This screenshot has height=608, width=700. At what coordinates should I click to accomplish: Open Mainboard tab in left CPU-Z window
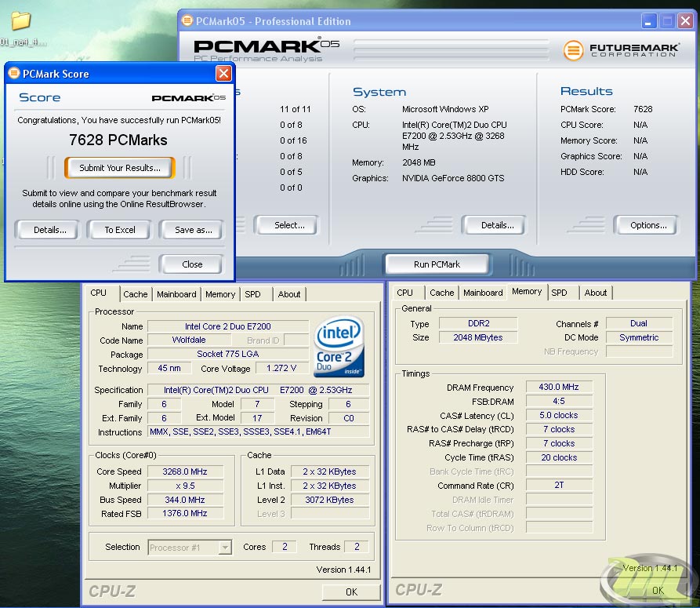tap(176, 294)
